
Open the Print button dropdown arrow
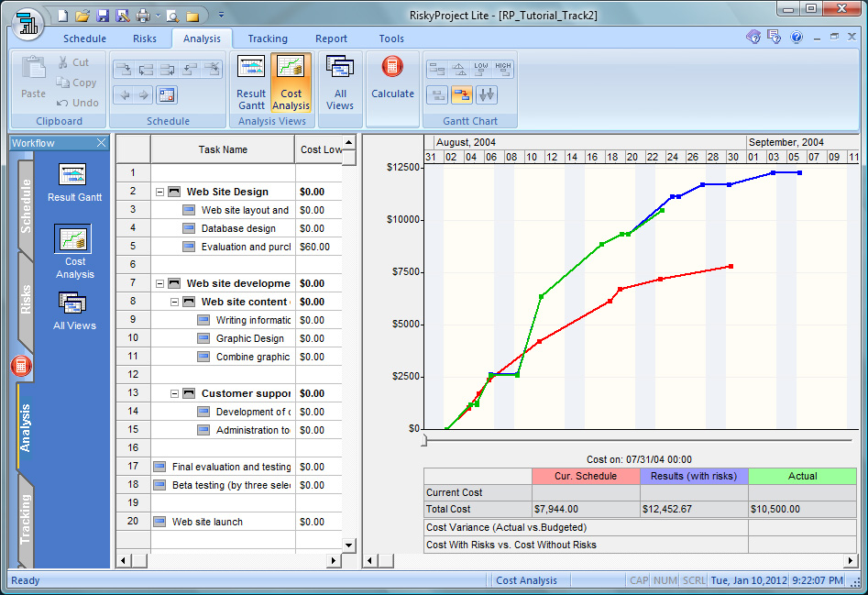point(158,16)
